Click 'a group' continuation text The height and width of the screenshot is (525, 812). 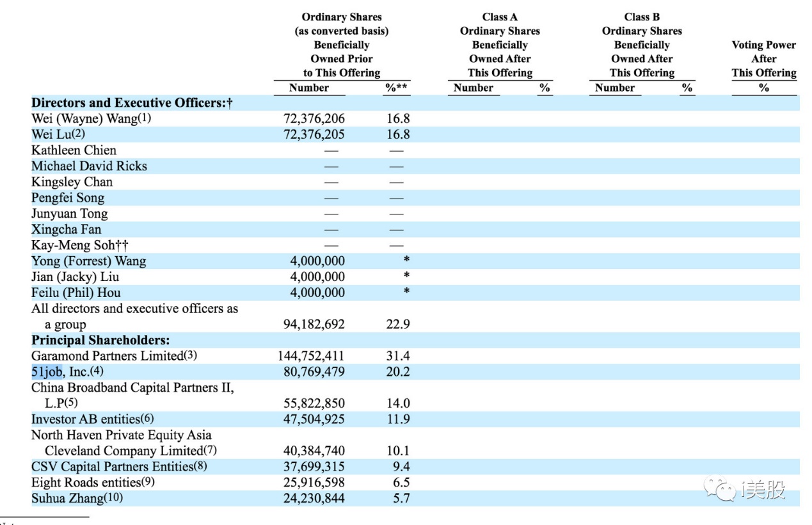[x=65, y=325]
